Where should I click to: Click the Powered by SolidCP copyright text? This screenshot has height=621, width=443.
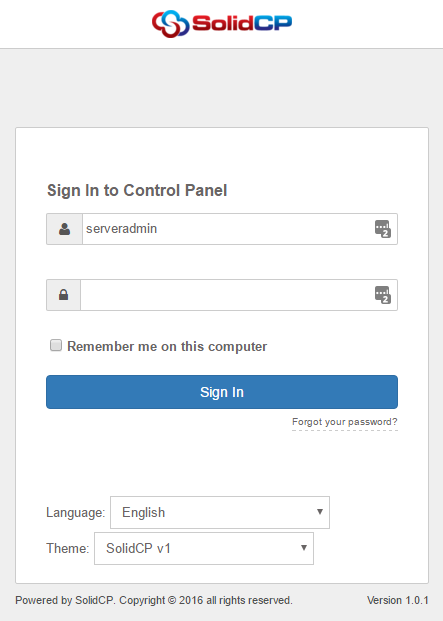[x=154, y=600]
